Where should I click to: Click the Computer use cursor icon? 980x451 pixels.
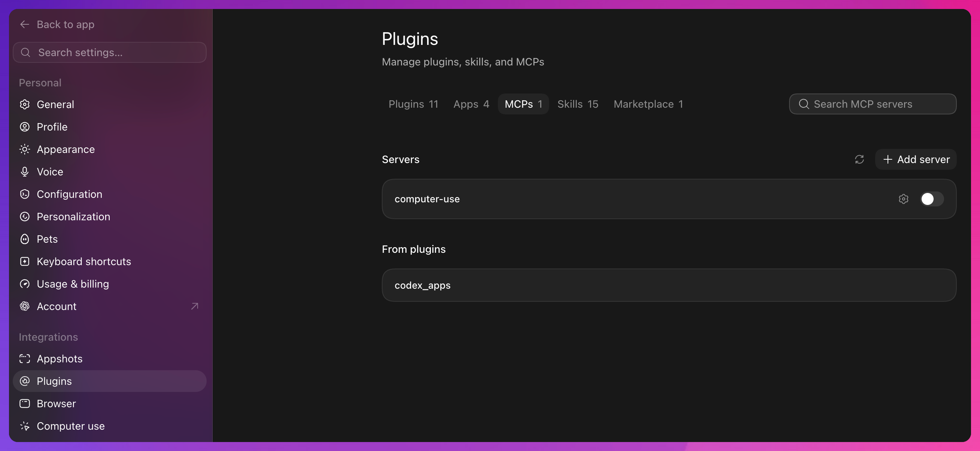tap(25, 426)
